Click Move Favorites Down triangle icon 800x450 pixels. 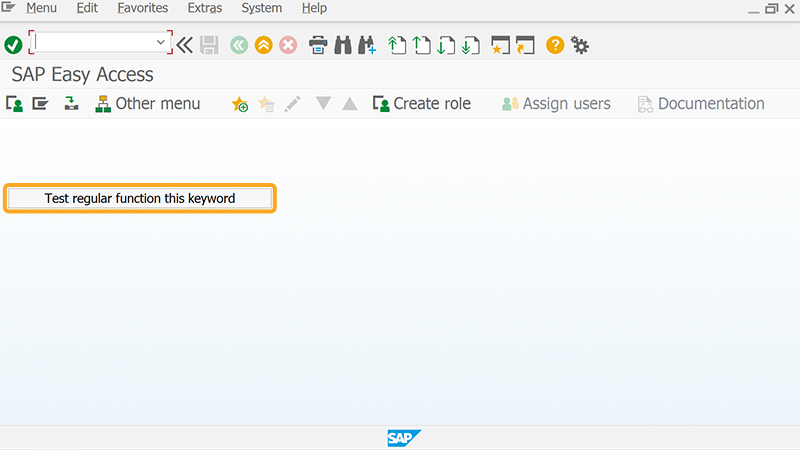pyautogui.click(x=323, y=104)
